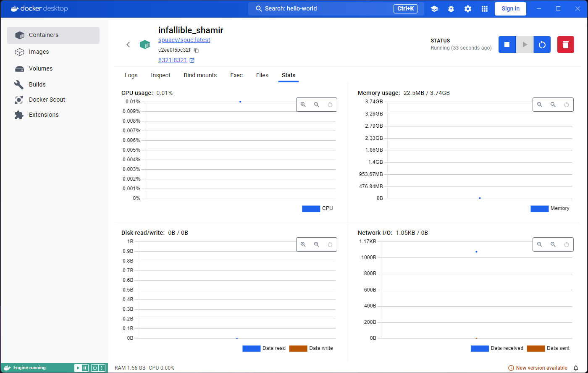Reset zoom on the Memory usage chart
The image size is (588, 373).
coord(567,105)
